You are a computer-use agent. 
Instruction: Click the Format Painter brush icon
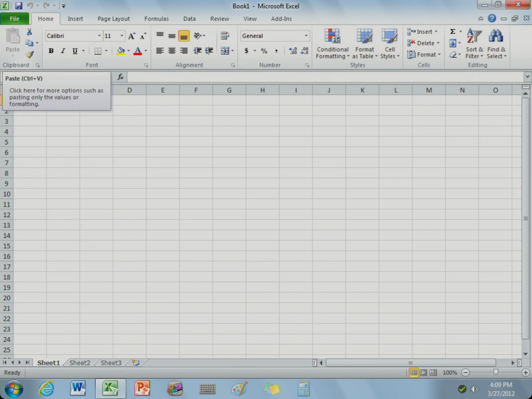(30, 54)
